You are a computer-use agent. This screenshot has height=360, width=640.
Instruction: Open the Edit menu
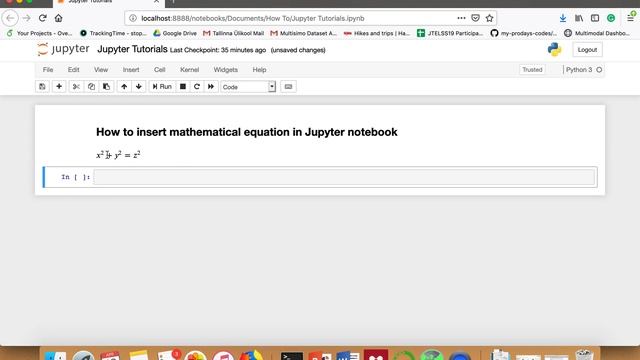(73, 70)
